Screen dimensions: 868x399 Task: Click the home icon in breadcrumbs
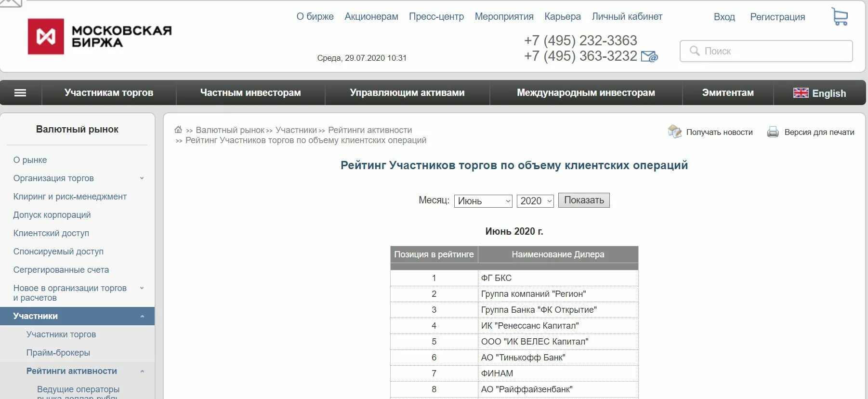[x=178, y=130]
